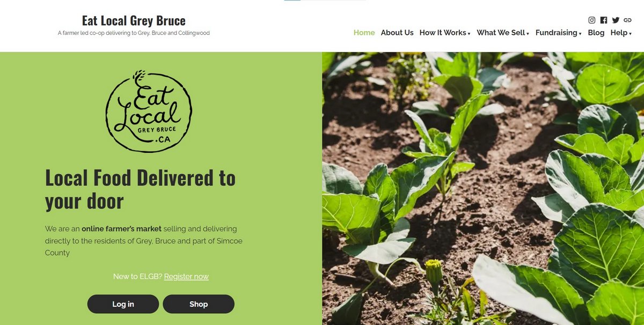Expand the What We Sell dropdown
Image resolution: width=644 pixels, height=325 pixels.
(503, 33)
